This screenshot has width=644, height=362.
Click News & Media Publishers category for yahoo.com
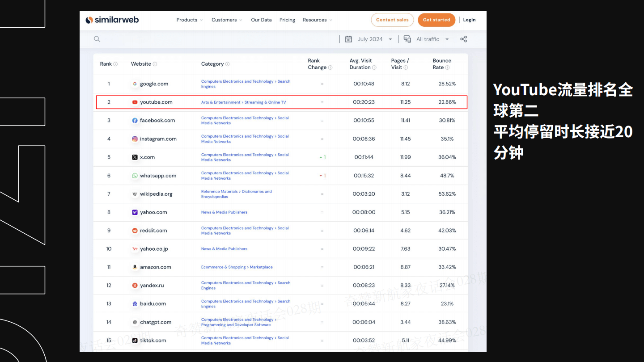click(x=224, y=212)
